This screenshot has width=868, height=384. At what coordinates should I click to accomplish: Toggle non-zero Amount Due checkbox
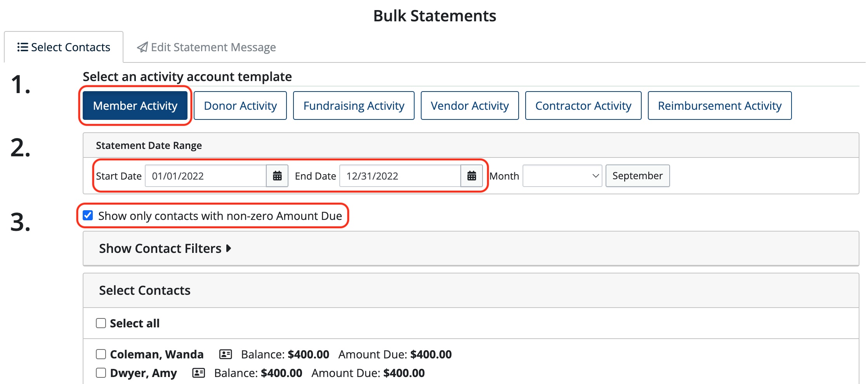88,215
